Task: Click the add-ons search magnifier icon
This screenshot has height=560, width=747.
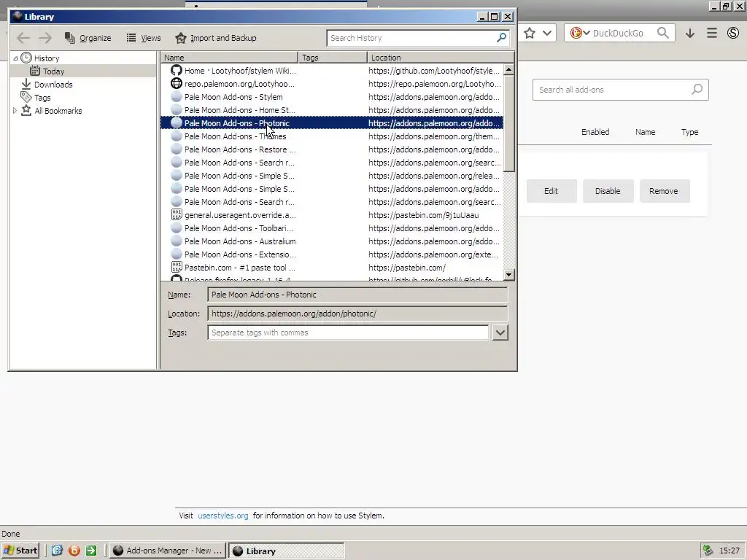Action: tap(697, 89)
